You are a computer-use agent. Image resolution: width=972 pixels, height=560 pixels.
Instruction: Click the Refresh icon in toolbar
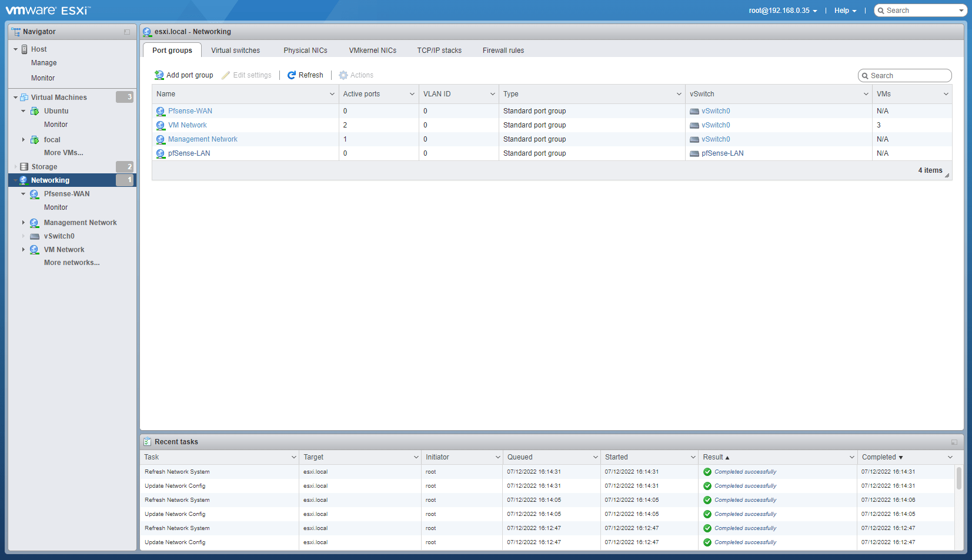(x=292, y=75)
